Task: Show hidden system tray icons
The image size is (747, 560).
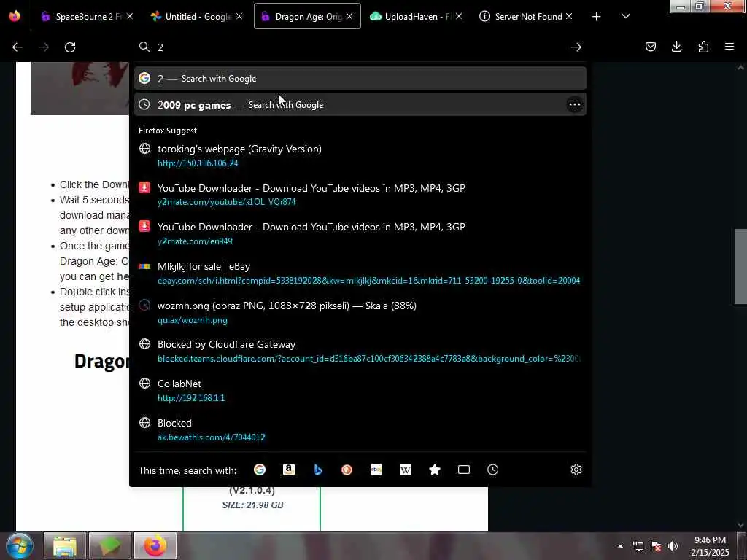Action: click(x=620, y=546)
